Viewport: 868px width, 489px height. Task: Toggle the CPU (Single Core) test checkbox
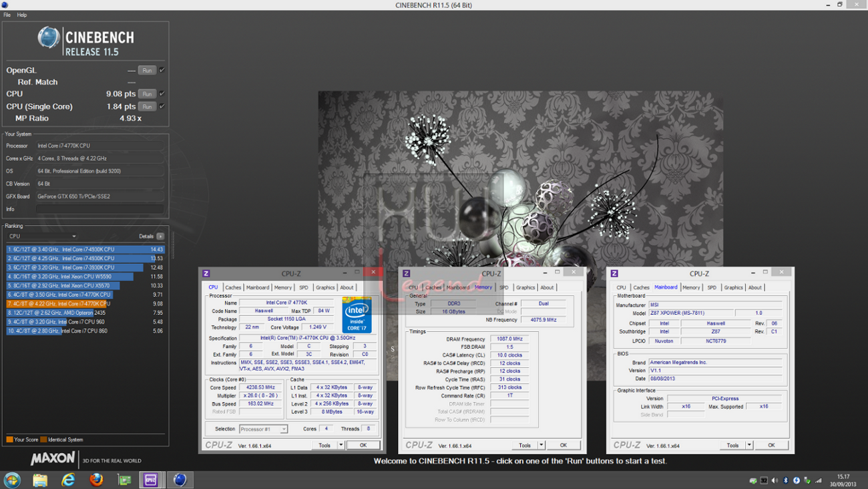[162, 106]
